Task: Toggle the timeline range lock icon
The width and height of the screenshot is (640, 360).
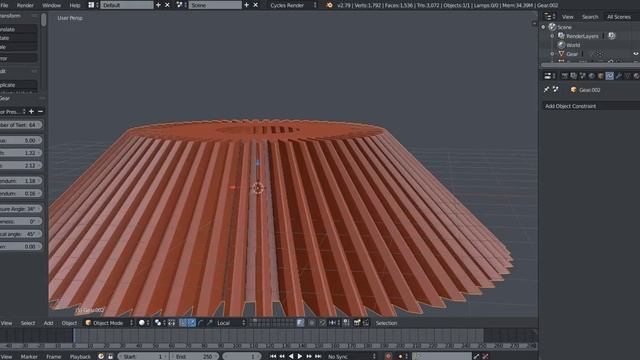Action: pos(110,356)
